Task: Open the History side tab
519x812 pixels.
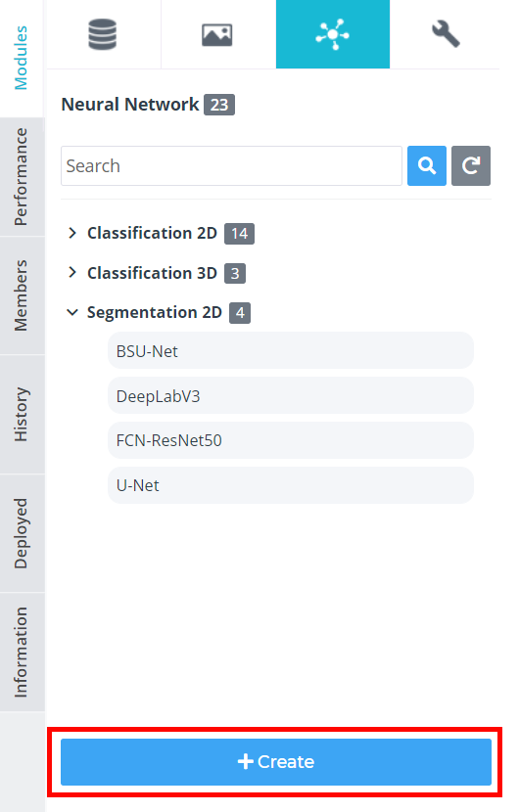Action: [22, 414]
